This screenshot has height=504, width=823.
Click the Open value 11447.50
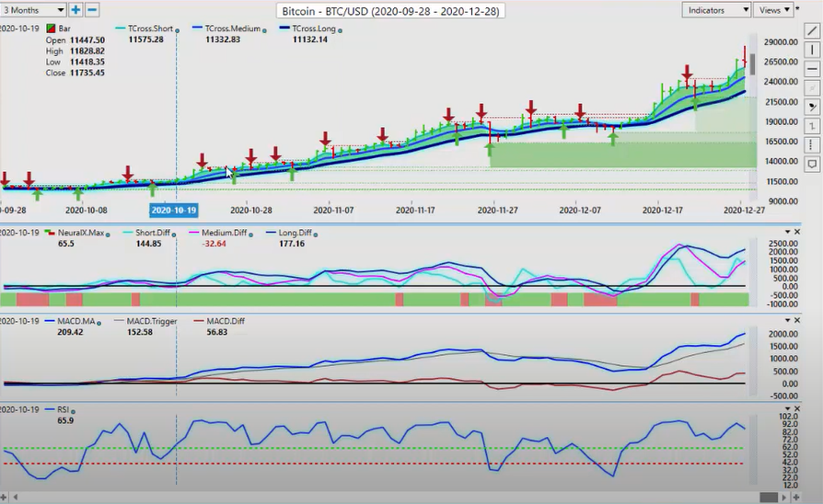[x=87, y=40]
